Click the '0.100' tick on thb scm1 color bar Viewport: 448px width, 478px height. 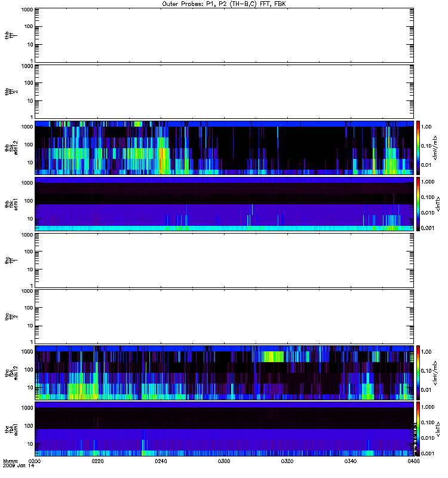tap(428, 197)
